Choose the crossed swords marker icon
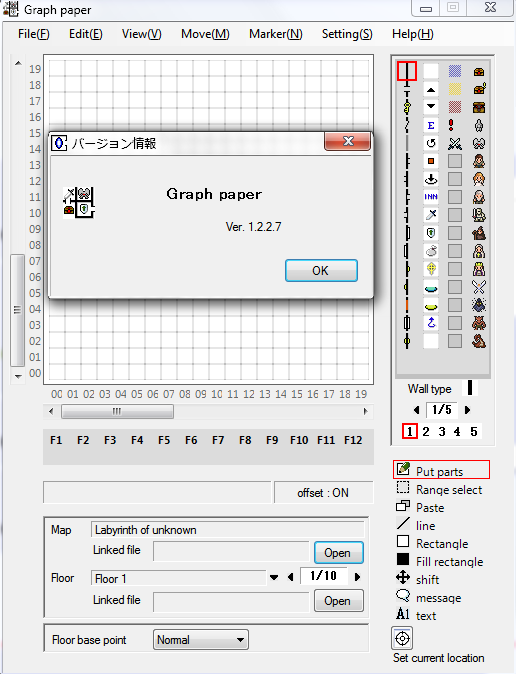The width and height of the screenshot is (516, 674). click(455, 143)
